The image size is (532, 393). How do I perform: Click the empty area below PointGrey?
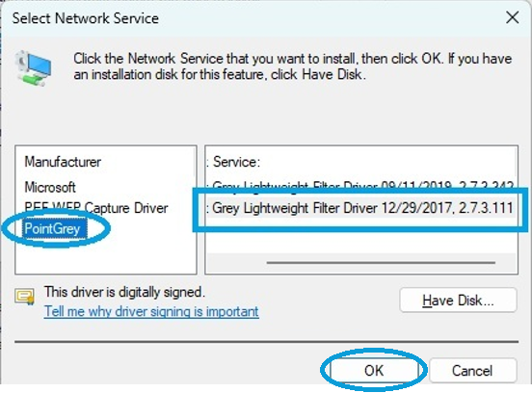[x=106, y=256]
